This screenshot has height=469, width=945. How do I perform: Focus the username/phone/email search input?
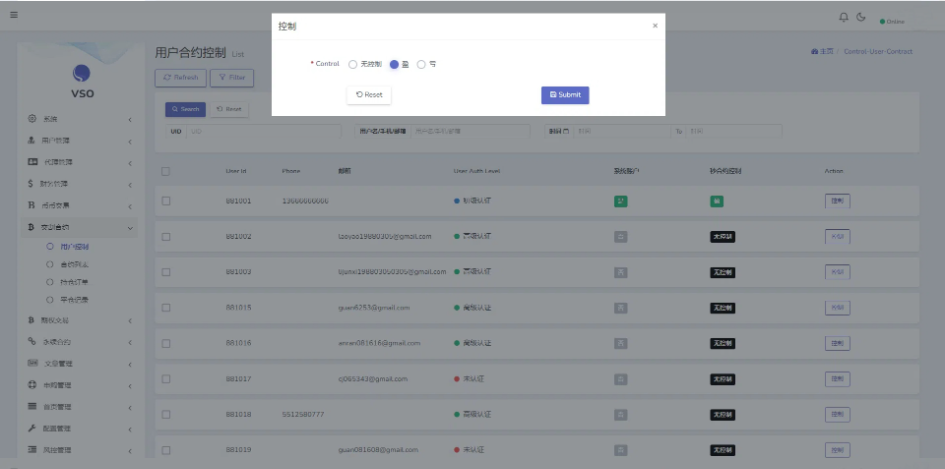[470, 131]
